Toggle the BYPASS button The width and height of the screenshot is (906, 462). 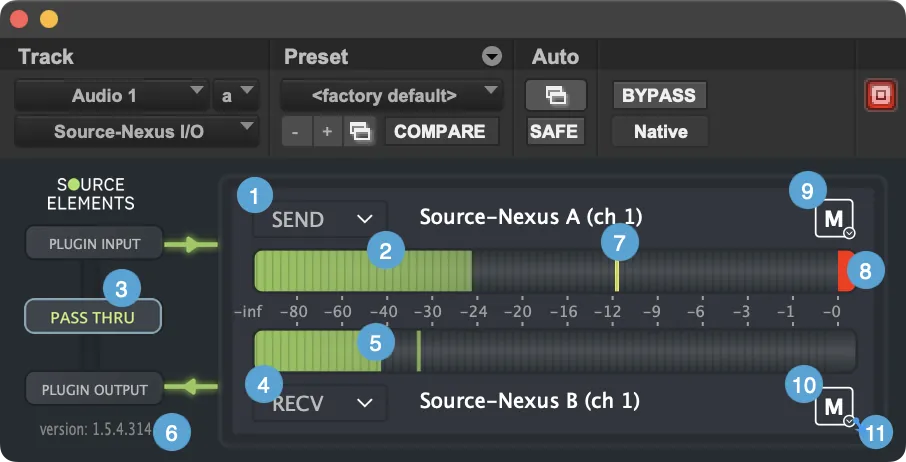click(x=659, y=95)
